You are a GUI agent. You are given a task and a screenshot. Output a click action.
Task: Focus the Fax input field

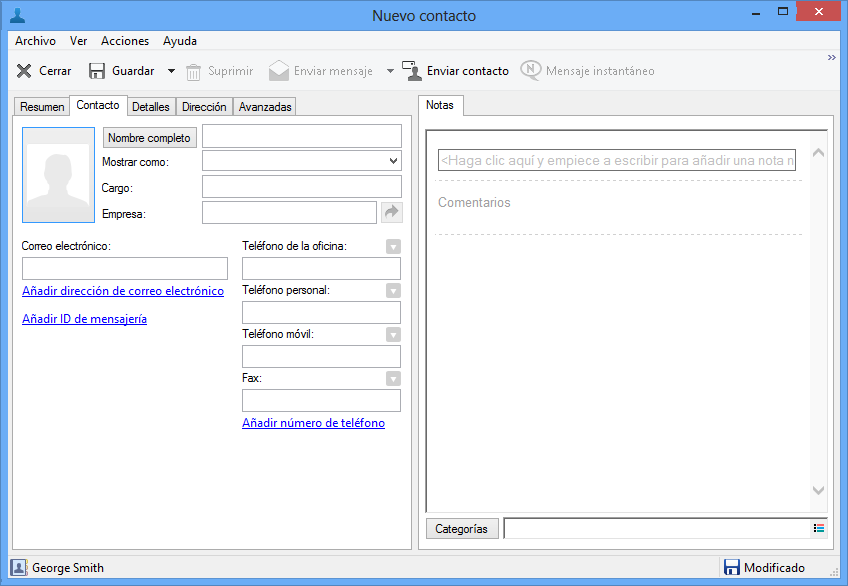321,401
